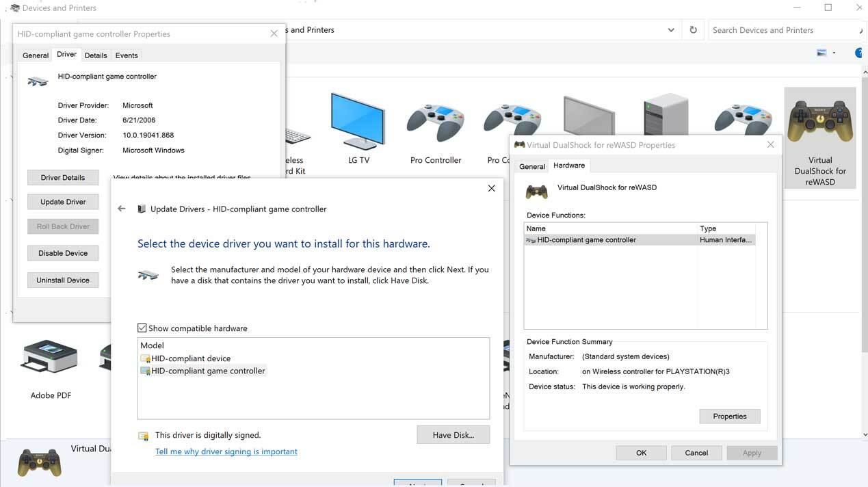Click the Have Disk button

click(x=453, y=435)
